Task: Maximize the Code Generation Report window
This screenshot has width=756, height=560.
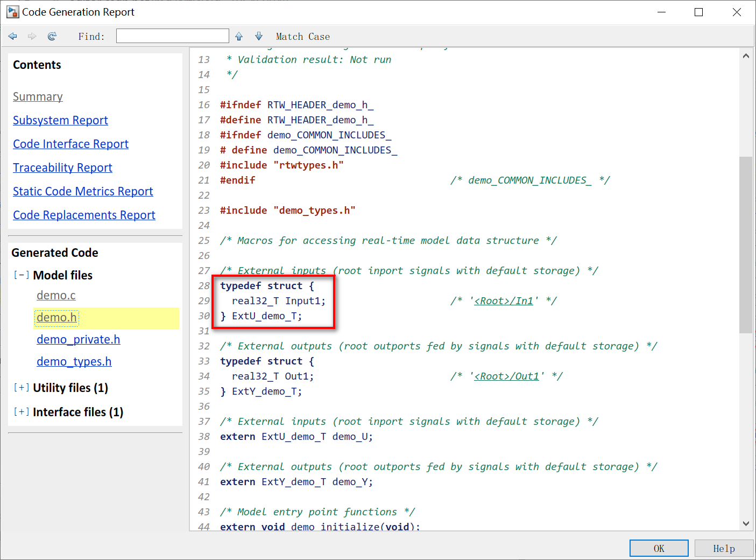Action: click(699, 12)
